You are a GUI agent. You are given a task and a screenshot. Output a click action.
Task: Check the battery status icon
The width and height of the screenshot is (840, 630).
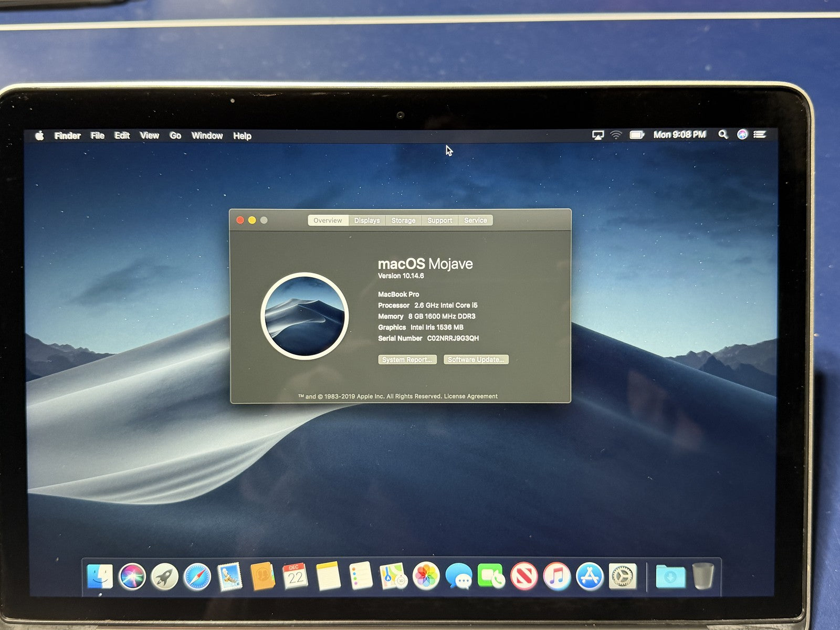click(637, 135)
